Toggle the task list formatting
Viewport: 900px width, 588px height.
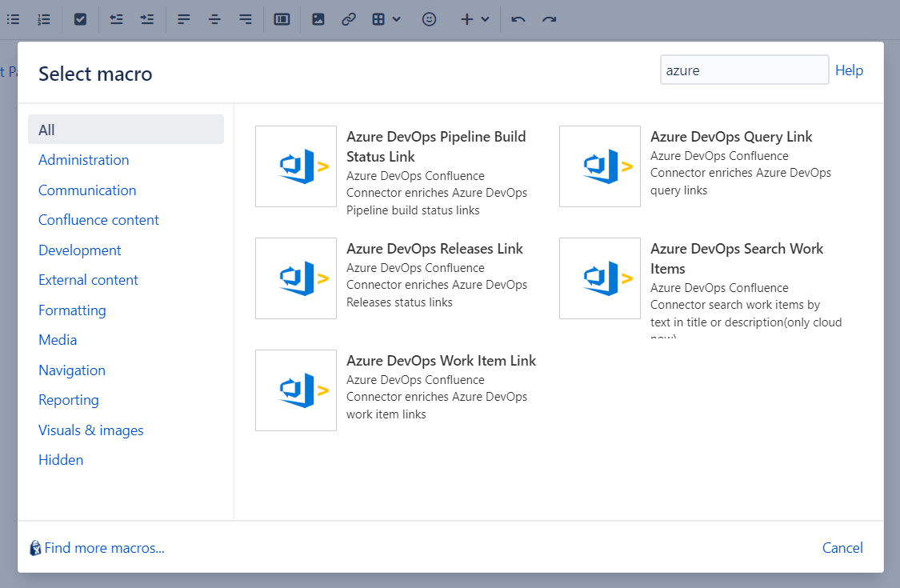pos(80,18)
